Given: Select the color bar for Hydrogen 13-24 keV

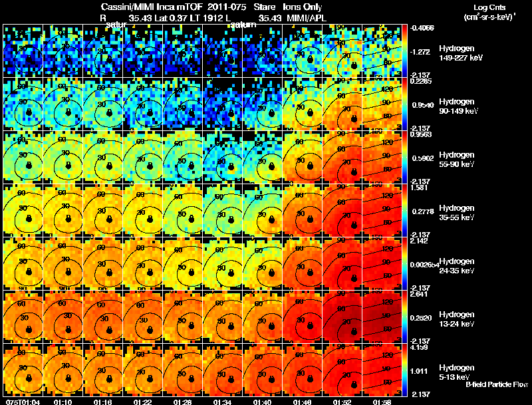Looking at the screenshot, I should [404, 317].
